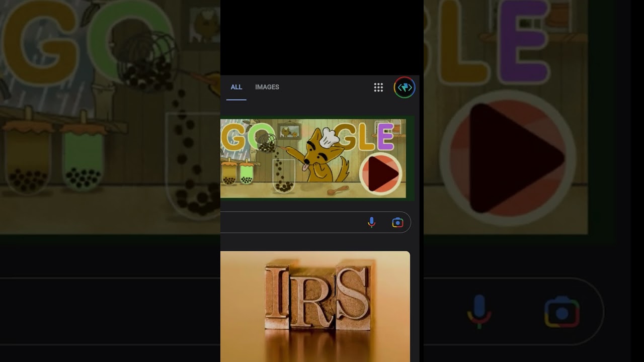
Task: Open Google Lens camera search icon
Action: (397, 222)
